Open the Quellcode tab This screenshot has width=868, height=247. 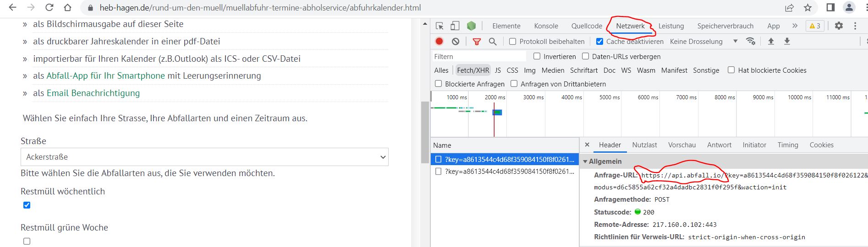coord(587,26)
